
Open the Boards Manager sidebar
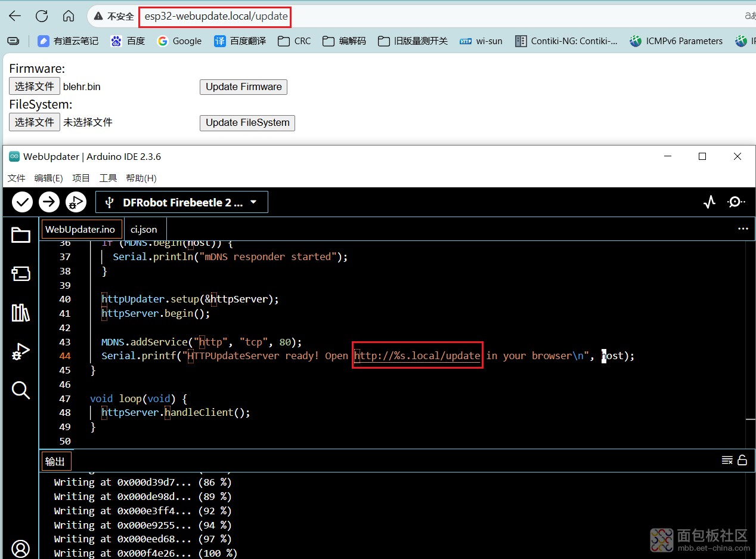(21, 274)
